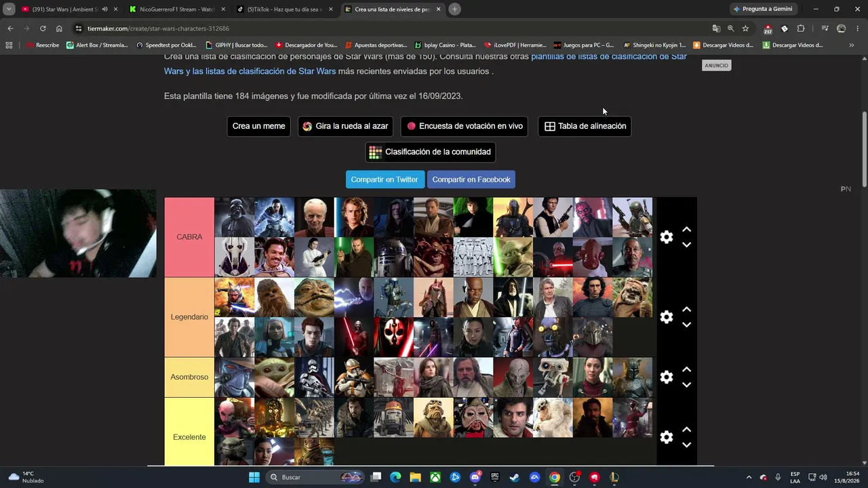Bookmark this page with star icon

(745, 28)
